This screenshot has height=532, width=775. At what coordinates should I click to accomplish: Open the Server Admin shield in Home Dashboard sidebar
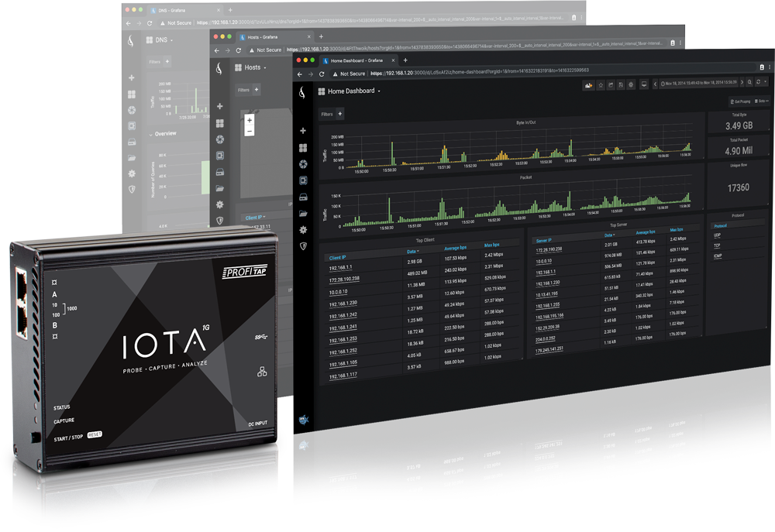coord(303,245)
